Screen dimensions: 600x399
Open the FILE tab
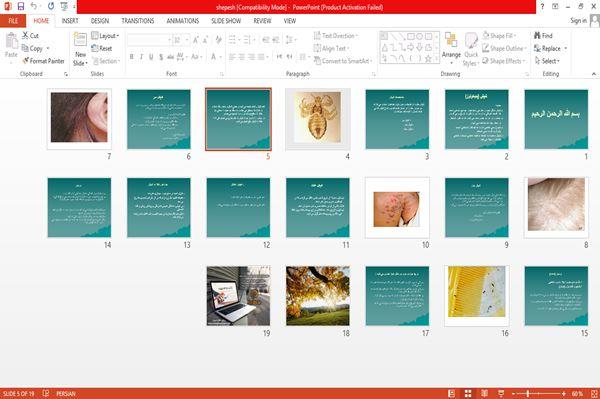tap(13, 21)
